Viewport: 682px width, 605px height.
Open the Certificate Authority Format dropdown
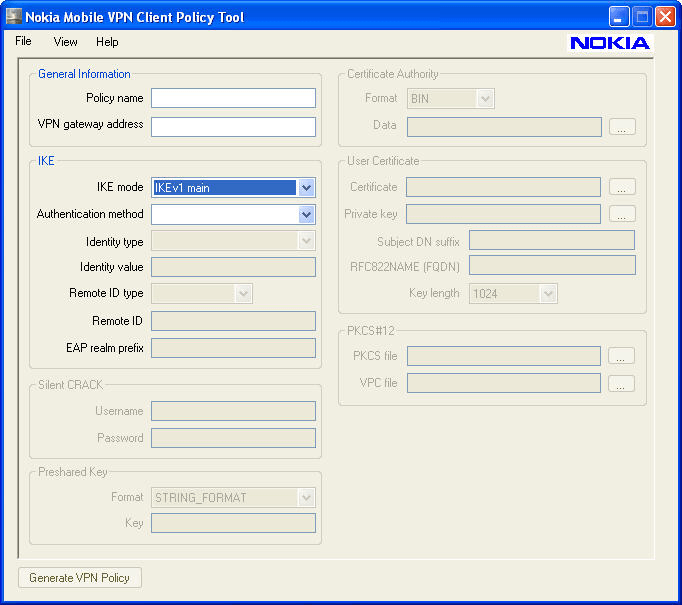point(485,99)
